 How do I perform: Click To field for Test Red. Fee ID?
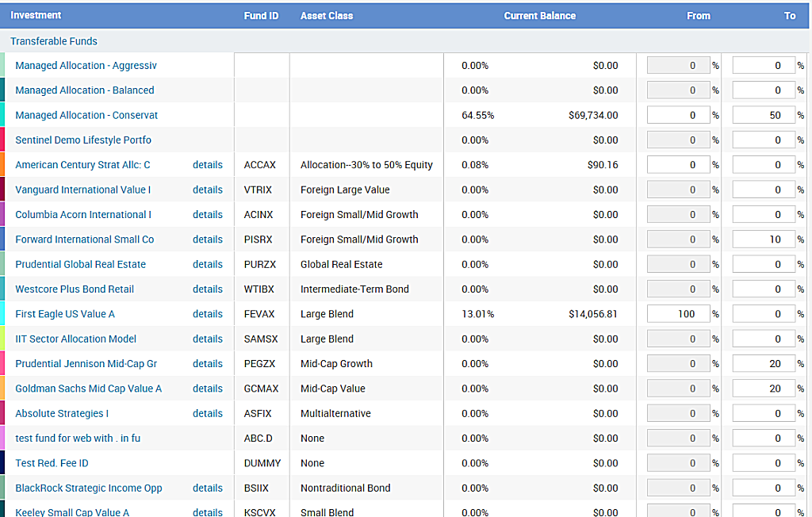pyautogui.click(x=764, y=463)
